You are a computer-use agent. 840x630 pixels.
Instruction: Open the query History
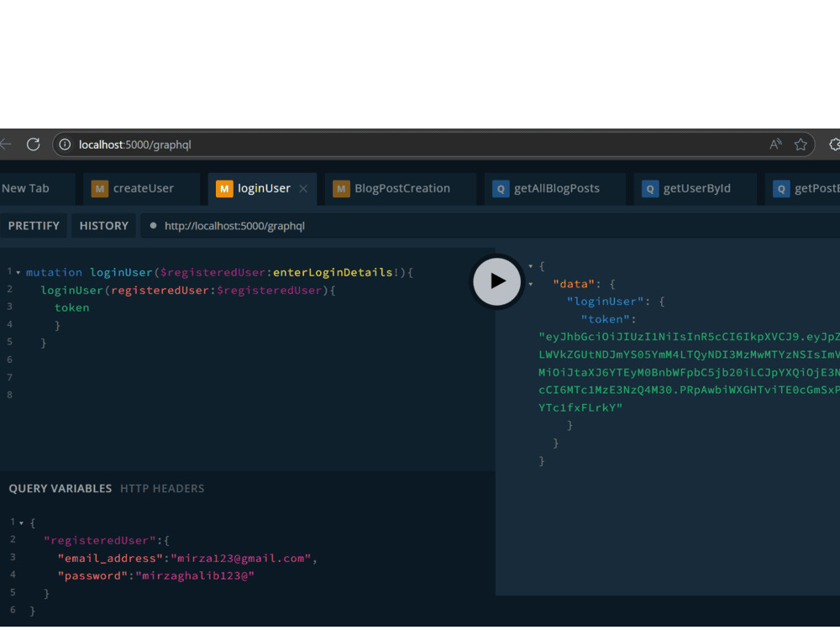coord(104,225)
